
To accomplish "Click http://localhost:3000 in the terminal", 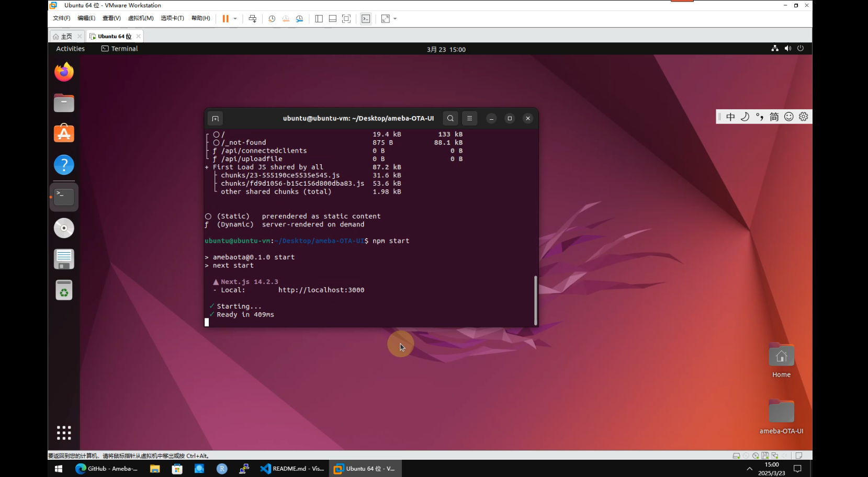I will coord(321,290).
